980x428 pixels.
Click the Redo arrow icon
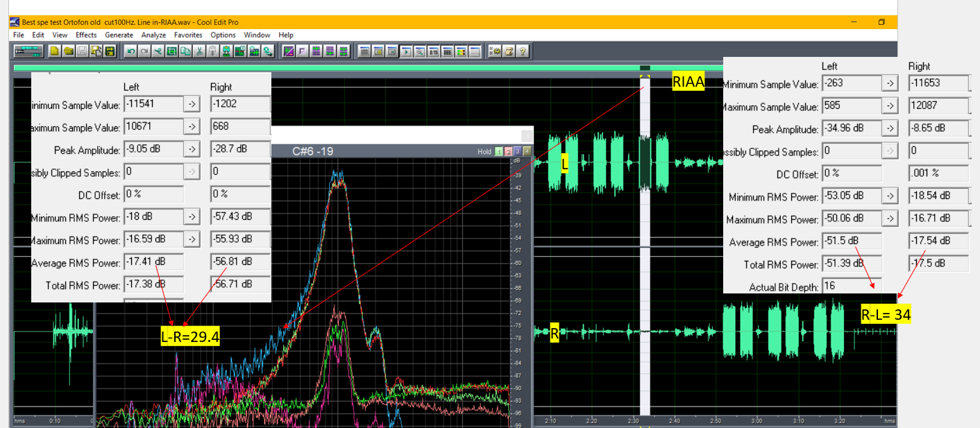144,51
